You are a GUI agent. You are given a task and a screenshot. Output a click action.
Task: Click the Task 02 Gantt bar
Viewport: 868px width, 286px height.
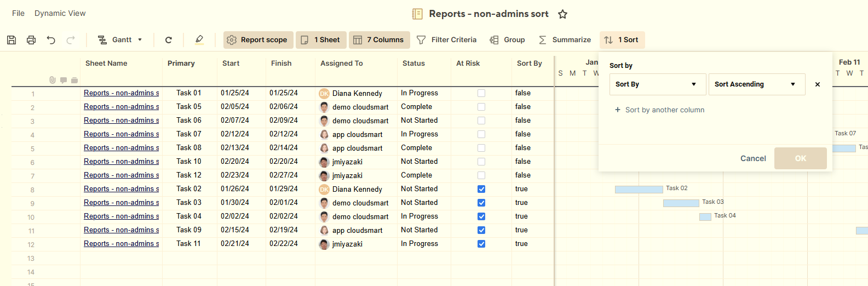tap(639, 190)
